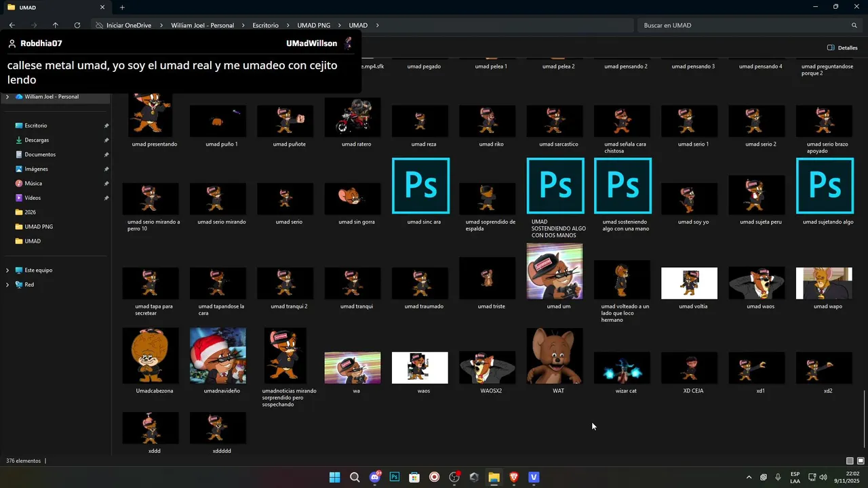Image resolution: width=868 pixels, height=488 pixels.
Task: Go up one folder level
Action: pos(55,25)
